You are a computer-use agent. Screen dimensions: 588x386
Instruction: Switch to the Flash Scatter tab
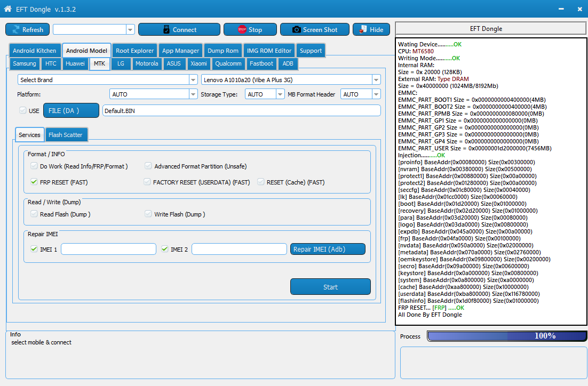(65, 135)
